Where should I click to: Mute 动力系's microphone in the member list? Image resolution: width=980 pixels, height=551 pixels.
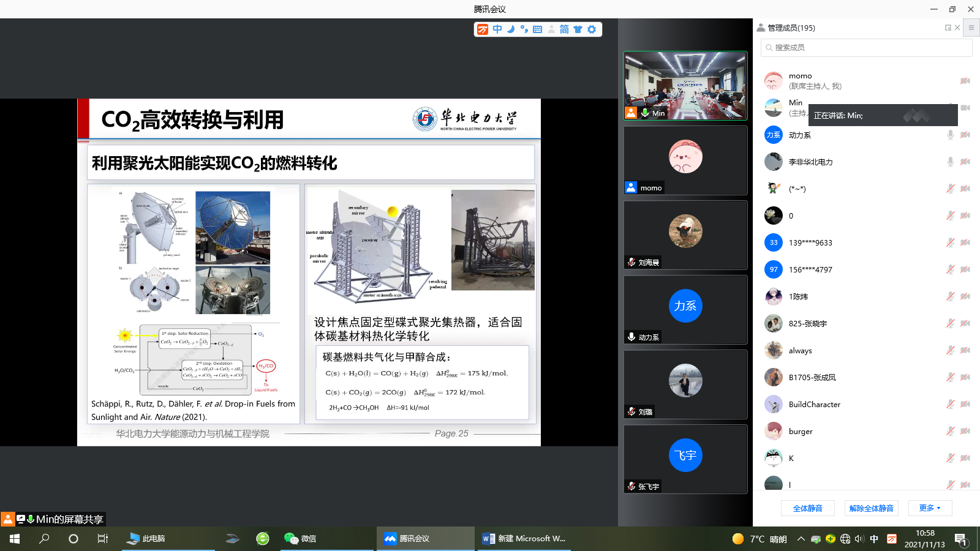point(950,135)
